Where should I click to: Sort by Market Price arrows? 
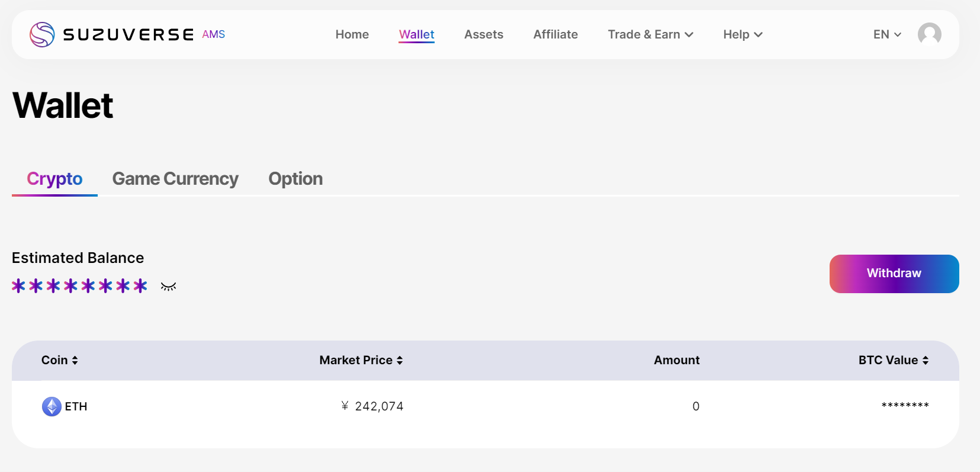[x=400, y=360]
